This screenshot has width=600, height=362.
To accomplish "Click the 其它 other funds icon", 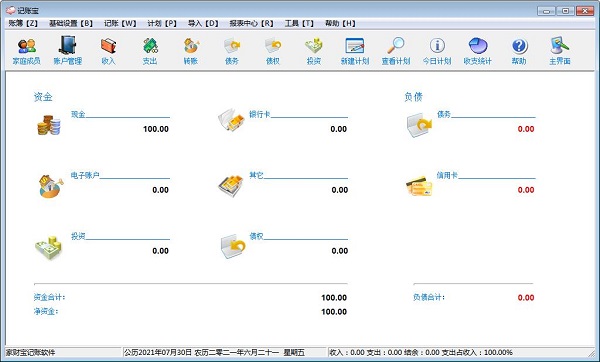I will point(231,186).
